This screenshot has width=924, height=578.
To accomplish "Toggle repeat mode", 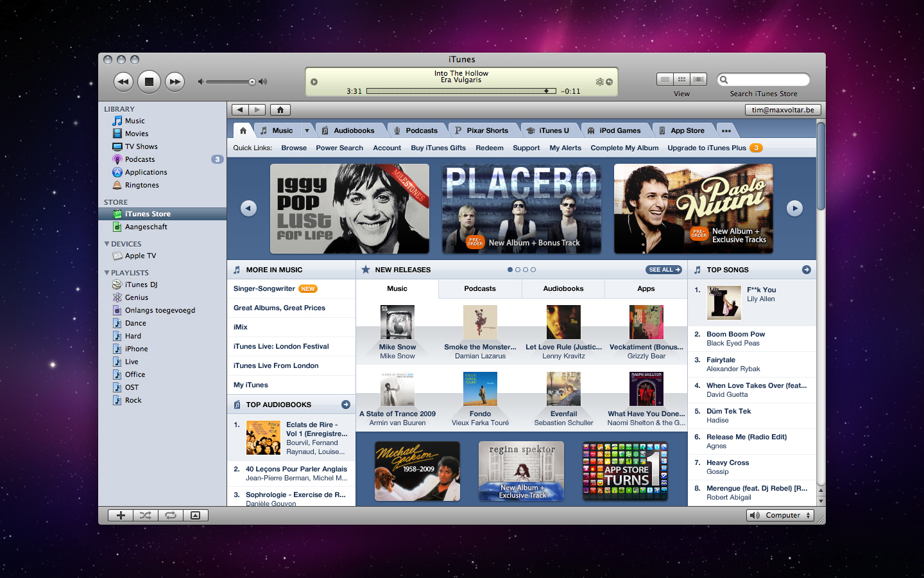I will (171, 515).
